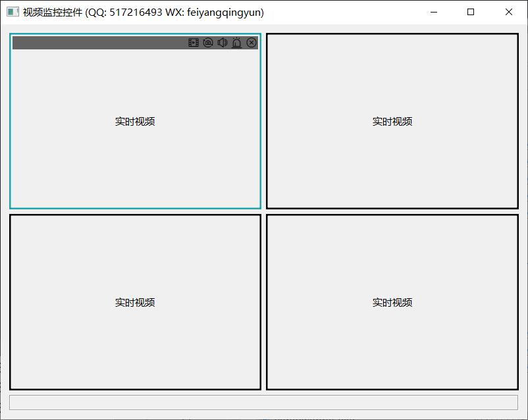Take a snapshot using the camera icon
The image size is (528, 420).
208,43
